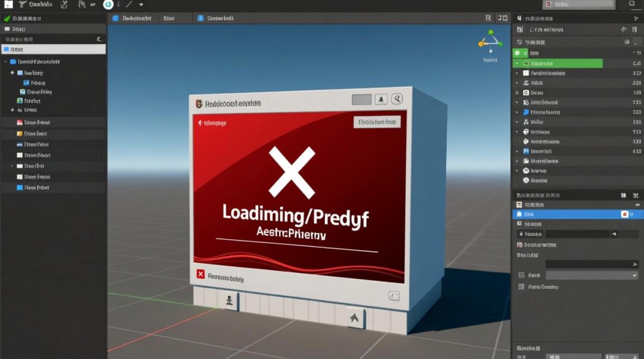Click the magnifier icon on the 3D window header
Viewport: 644px width, 359px height.
pyautogui.click(x=396, y=99)
